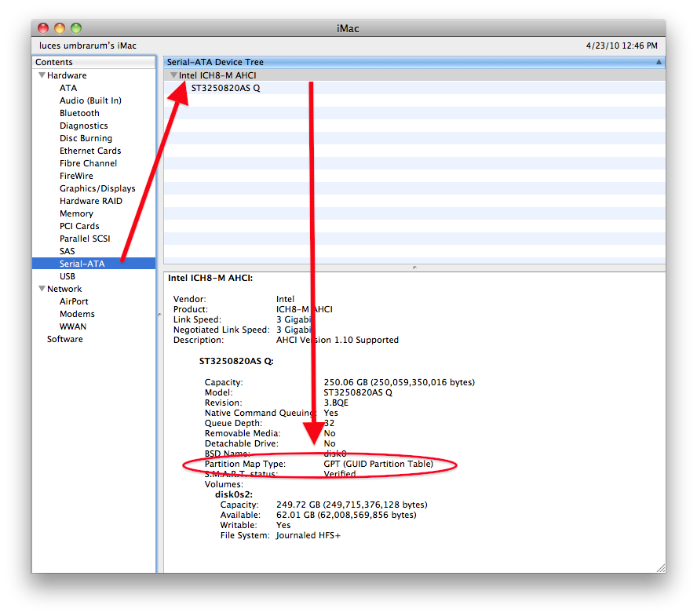Click '62.01 GB (62,008,569,856 bytes)' available value
697x616 pixels.
click(346, 515)
